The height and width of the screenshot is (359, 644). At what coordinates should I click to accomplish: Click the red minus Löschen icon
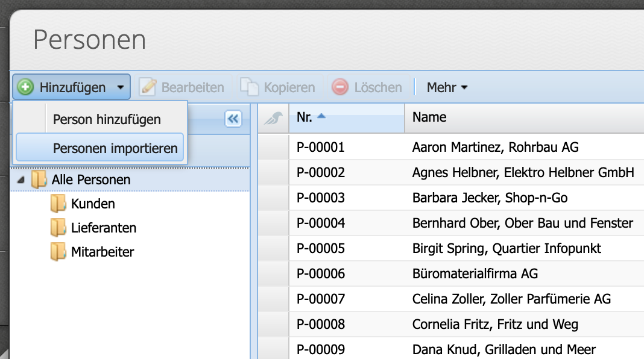click(340, 87)
